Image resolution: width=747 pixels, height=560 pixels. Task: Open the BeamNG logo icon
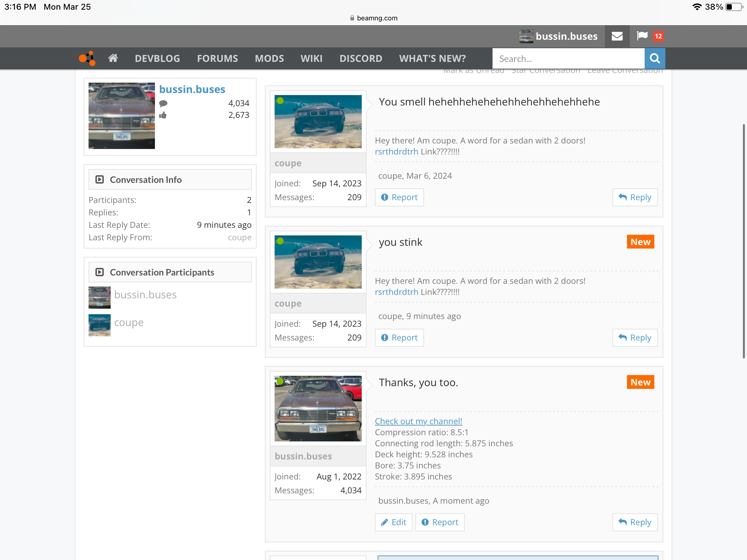[x=87, y=58]
